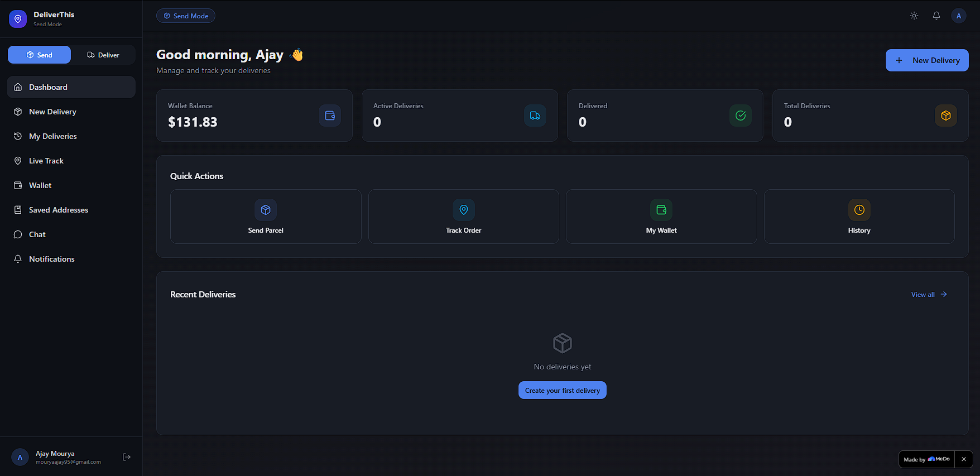Viewport: 980px width, 476px height.
Task: Click the sidebar user avatar A at bottom
Action: (20, 457)
